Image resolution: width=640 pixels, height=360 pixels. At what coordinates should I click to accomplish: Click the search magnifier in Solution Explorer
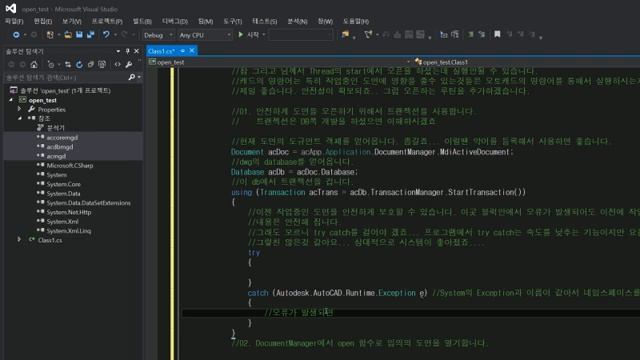pos(131,77)
